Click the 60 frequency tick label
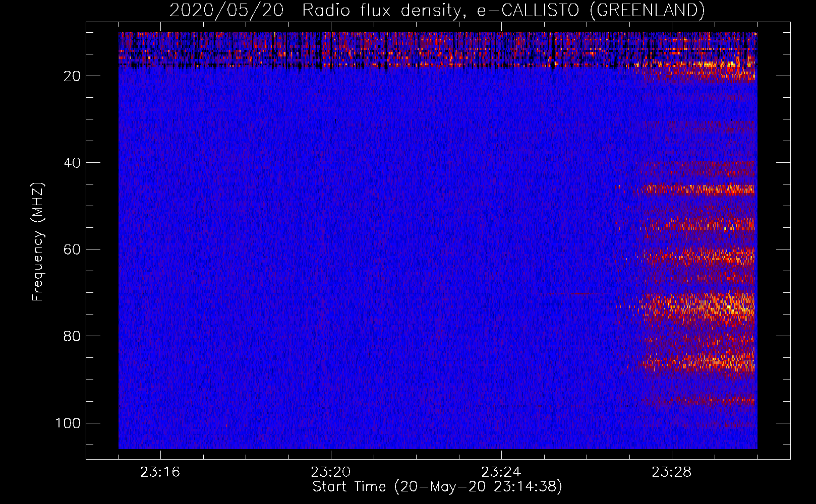Viewport: 816px width, 504px height. (72, 249)
